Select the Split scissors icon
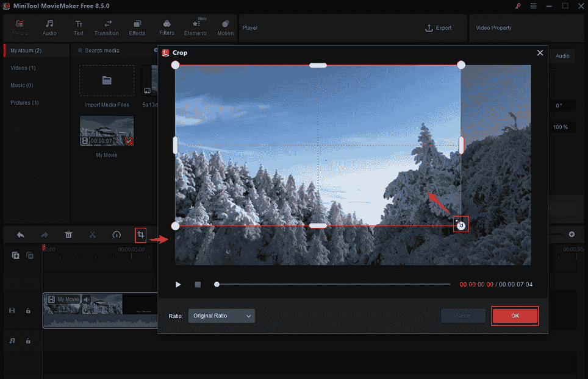588x379 pixels. (x=92, y=235)
